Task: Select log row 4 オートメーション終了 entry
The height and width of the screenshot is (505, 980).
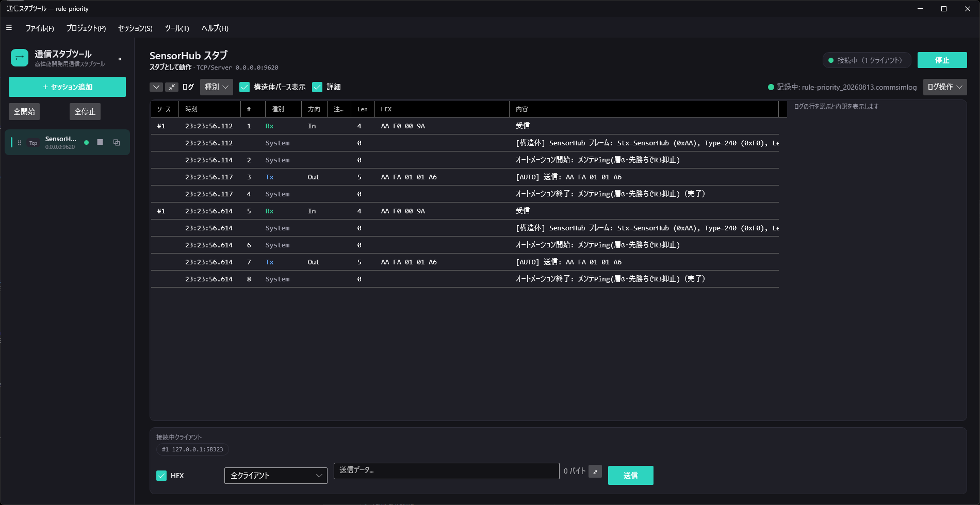Action: point(465,194)
